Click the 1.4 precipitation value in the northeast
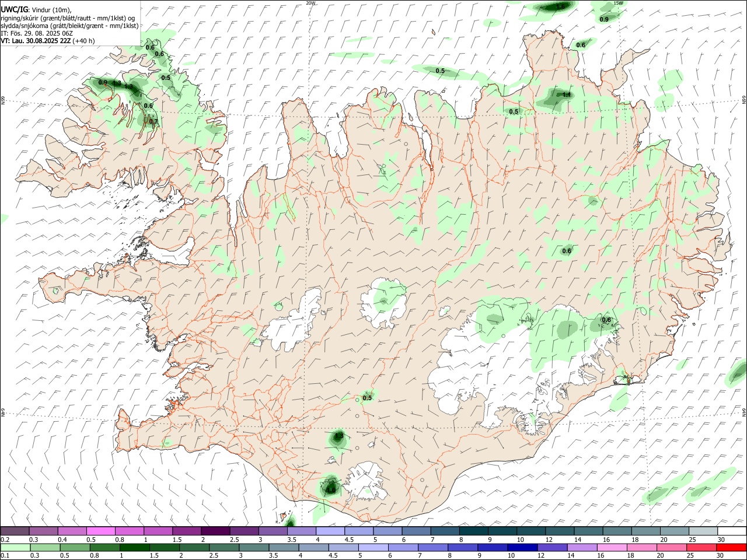Viewport: 747px width, 560px height. 566,94
